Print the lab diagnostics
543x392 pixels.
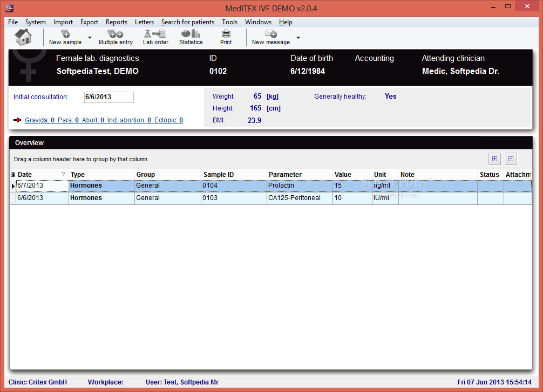click(226, 37)
